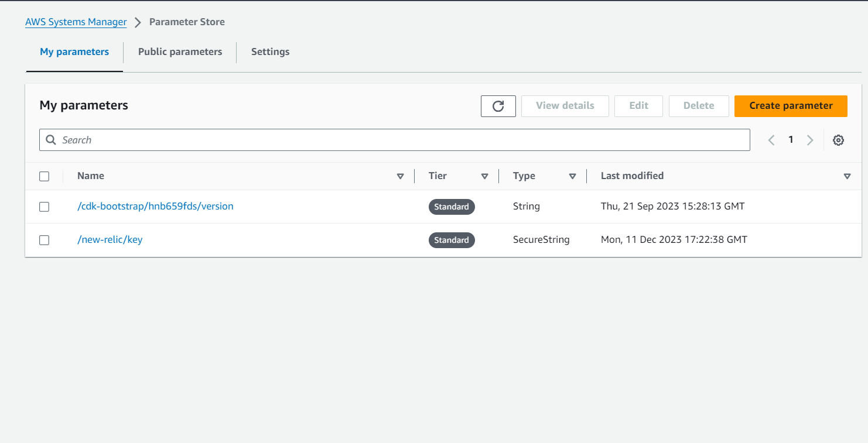868x443 pixels.
Task: Open the Settings tab
Action: pyautogui.click(x=270, y=51)
